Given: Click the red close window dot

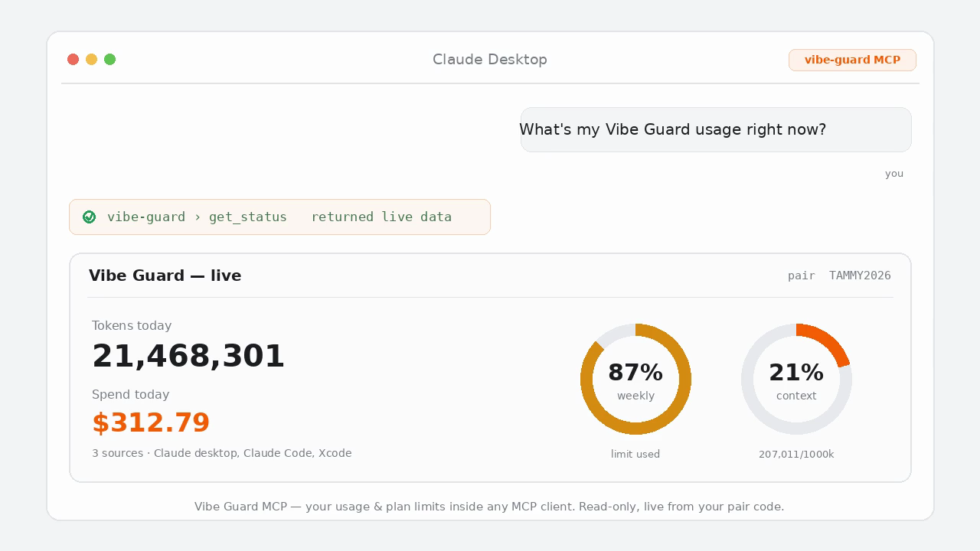Looking at the screenshot, I should coord(73,60).
